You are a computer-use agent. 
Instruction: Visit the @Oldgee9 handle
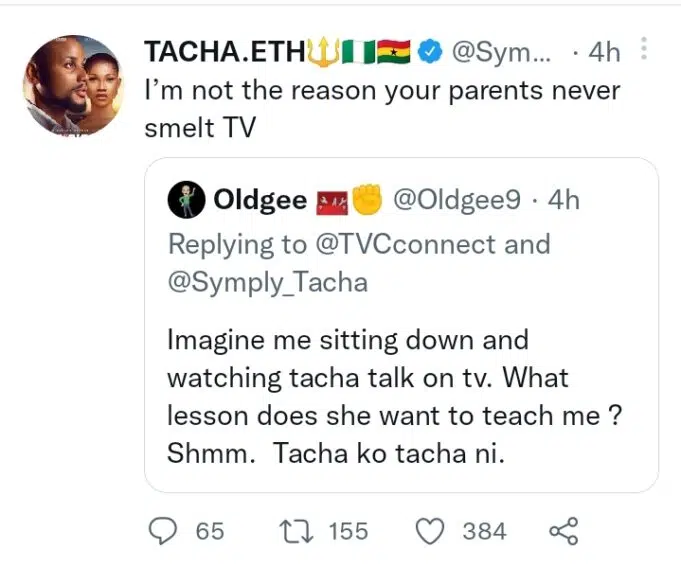click(x=457, y=201)
